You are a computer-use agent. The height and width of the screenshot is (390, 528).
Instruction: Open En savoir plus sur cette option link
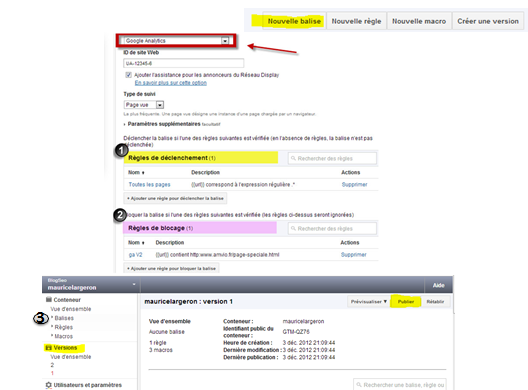[171, 83]
